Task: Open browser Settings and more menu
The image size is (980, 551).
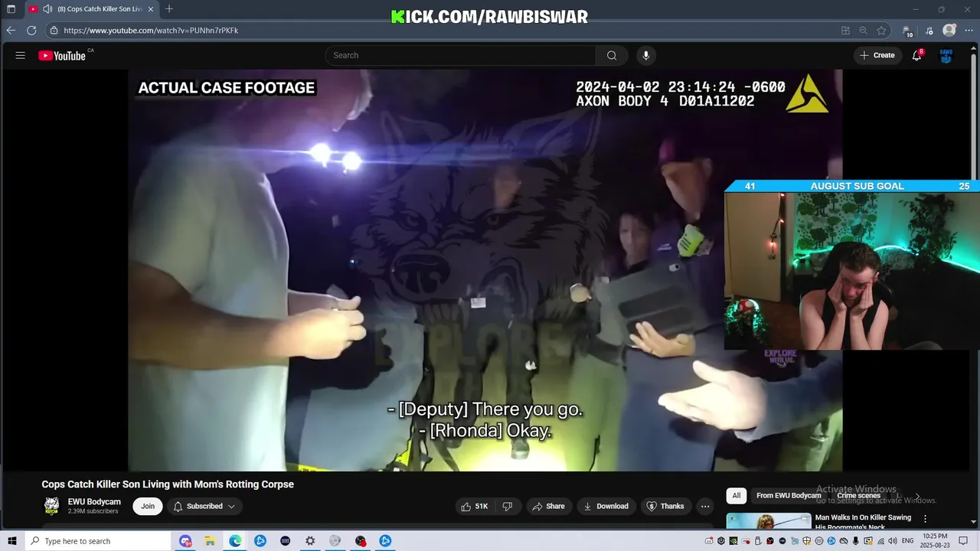Action: point(969,31)
